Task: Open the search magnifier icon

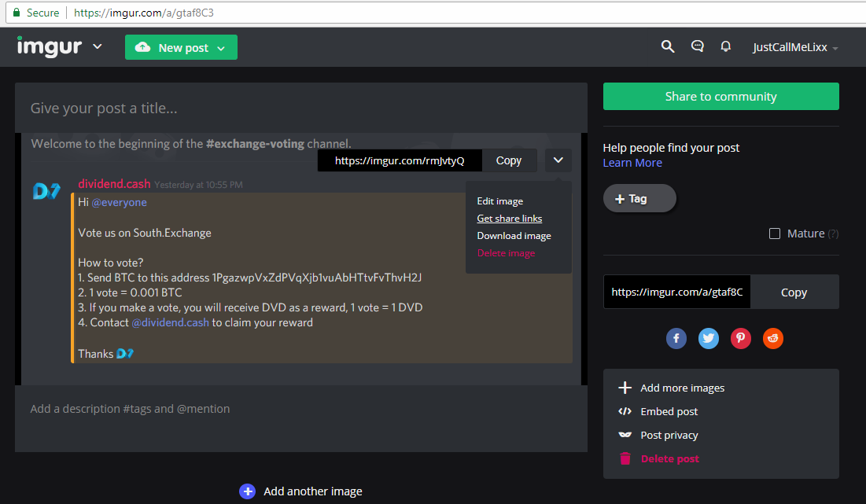Action: 668,47
